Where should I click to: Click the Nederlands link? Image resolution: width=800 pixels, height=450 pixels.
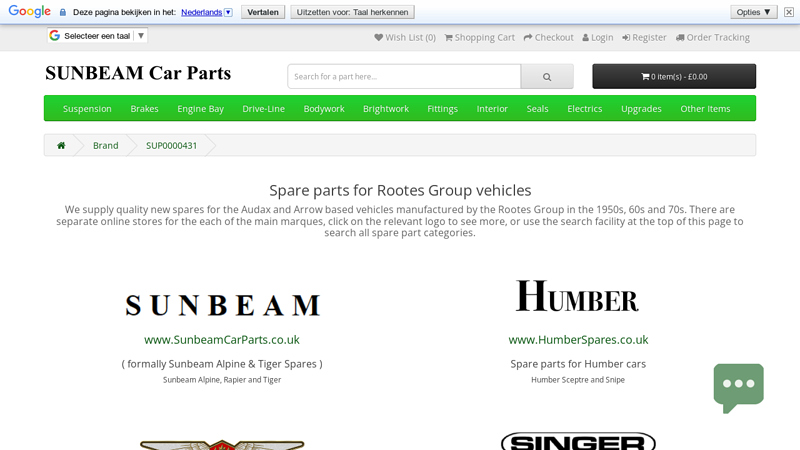(x=202, y=12)
